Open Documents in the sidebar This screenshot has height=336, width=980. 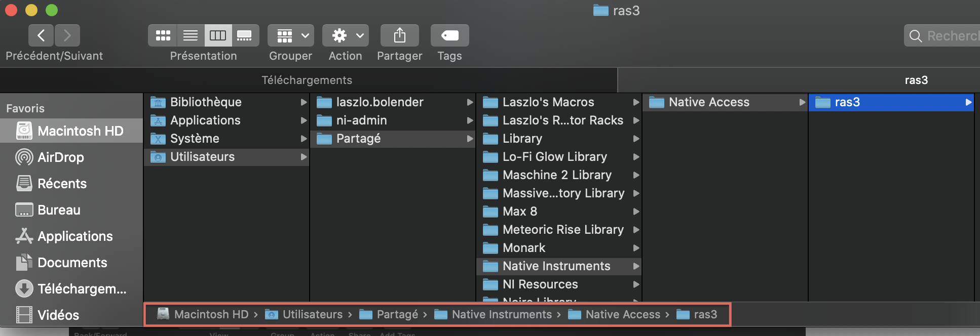[71, 263]
